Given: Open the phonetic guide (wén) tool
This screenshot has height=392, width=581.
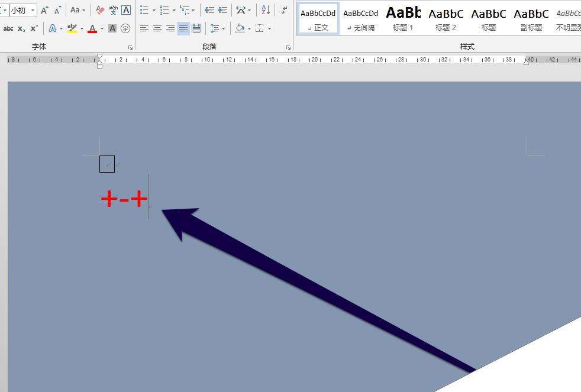Looking at the screenshot, I should coord(113,11).
